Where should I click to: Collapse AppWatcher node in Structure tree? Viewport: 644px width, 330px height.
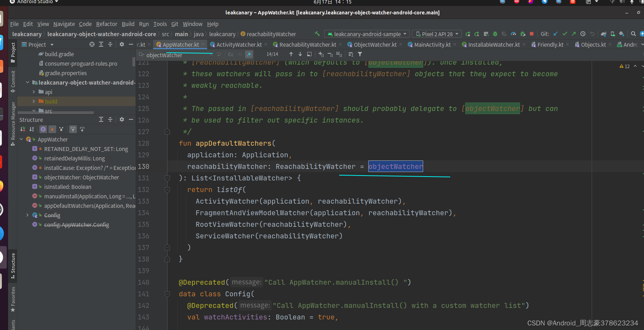(21, 139)
